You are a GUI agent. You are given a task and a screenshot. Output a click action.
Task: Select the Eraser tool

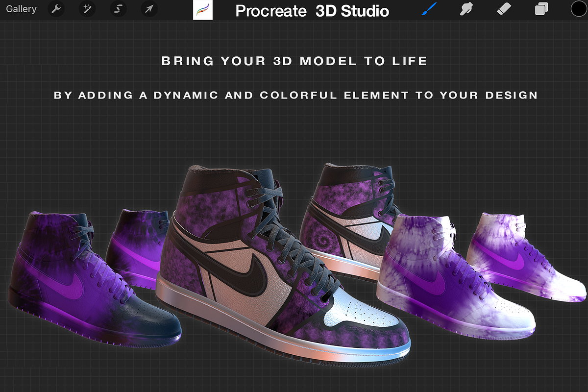tap(504, 9)
